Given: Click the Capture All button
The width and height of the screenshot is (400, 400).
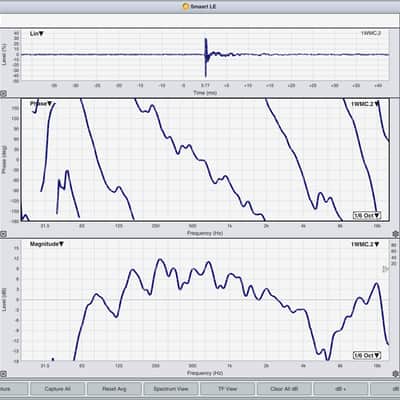Looking at the screenshot, I should (x=57, y=389).
